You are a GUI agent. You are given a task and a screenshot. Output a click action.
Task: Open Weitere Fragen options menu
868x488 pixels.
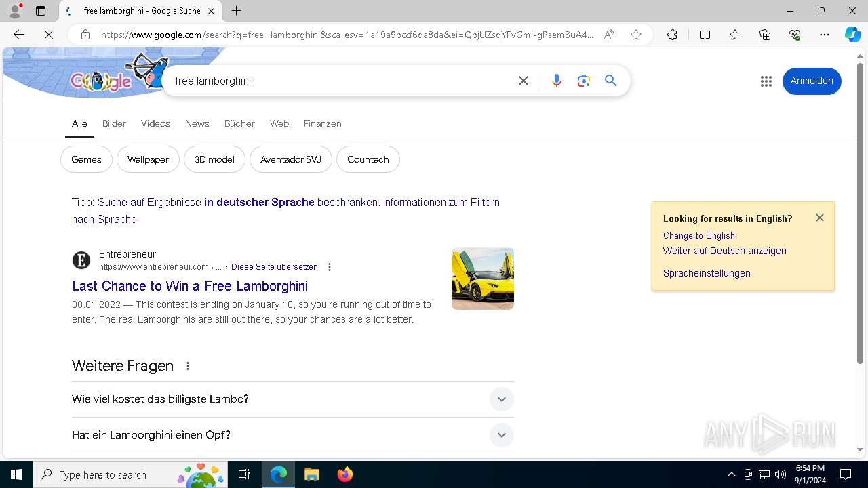click(x=188, y=366)
